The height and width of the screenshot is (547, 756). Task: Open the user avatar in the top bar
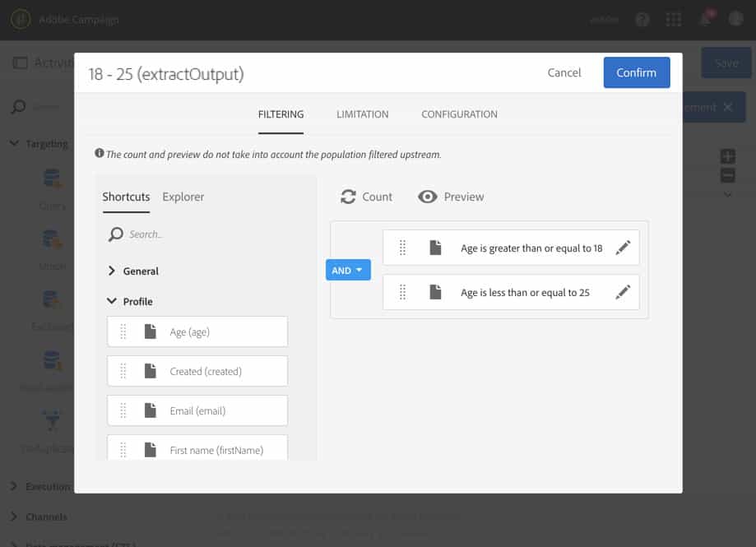pyautogui.click(x=735, y=19)
